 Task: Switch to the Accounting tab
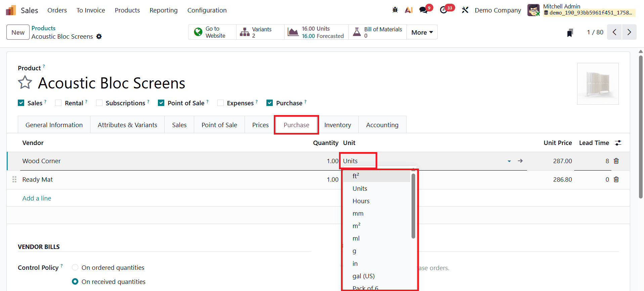pos(382,125)
